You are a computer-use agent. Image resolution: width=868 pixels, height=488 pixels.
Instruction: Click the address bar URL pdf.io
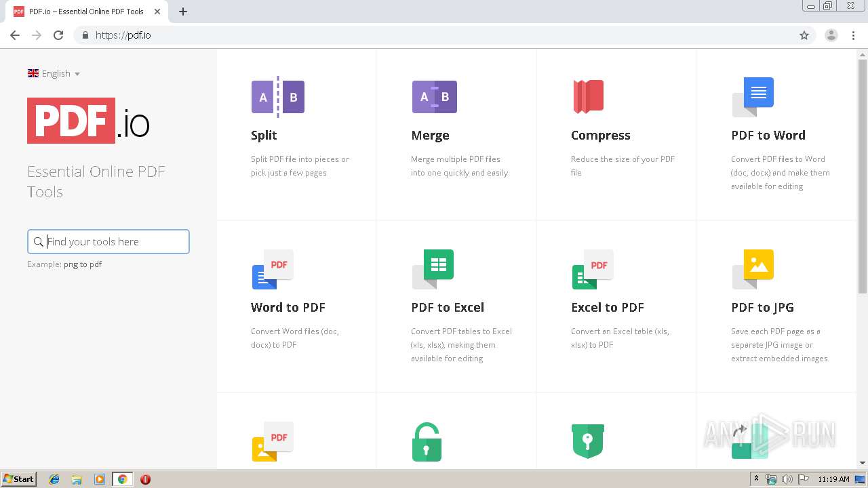coord(123,35)
